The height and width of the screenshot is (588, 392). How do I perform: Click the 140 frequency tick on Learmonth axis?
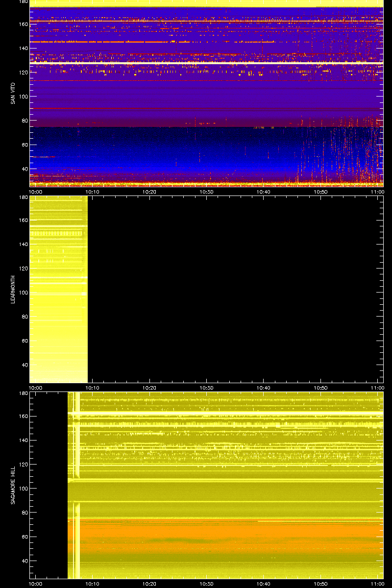(x=23, y=244)
